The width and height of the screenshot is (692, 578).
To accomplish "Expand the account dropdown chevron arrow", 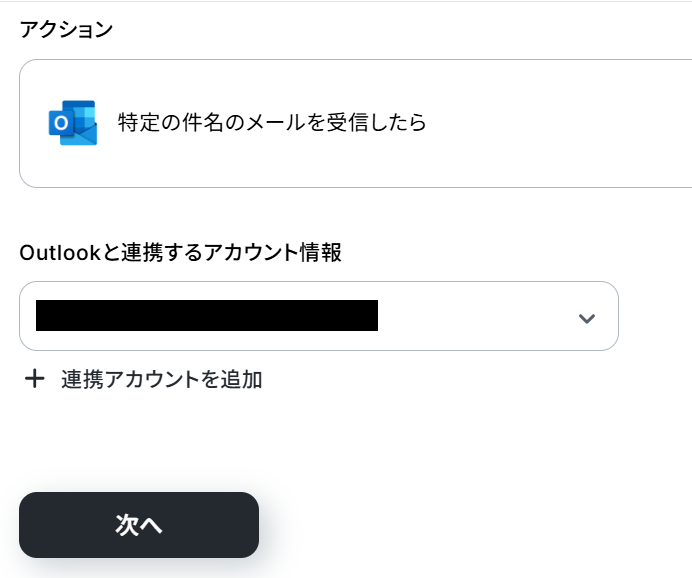I will click(587, 318).
